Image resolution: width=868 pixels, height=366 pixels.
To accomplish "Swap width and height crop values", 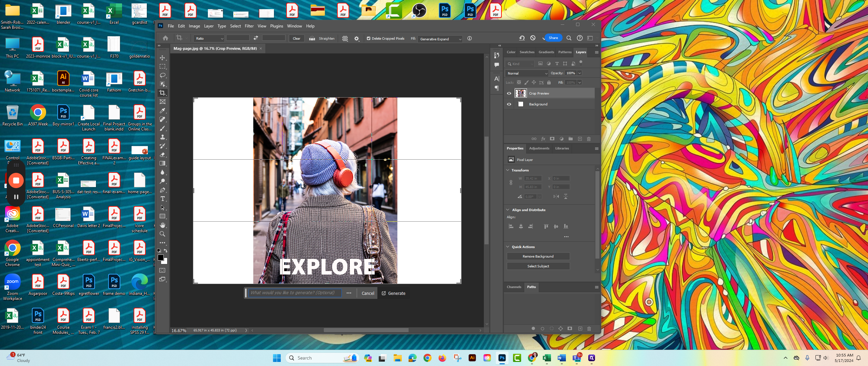I will [256, 38].
